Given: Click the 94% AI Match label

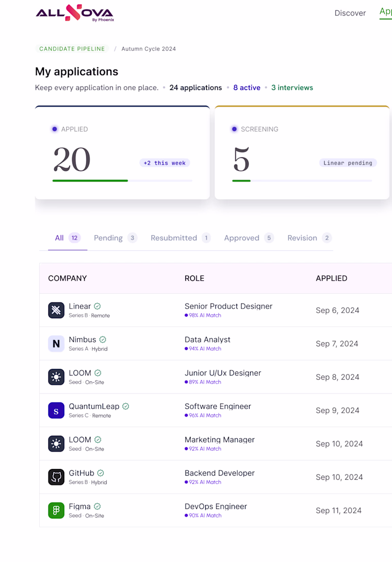Looking at the screenshot, I should [x=203, y=349].
